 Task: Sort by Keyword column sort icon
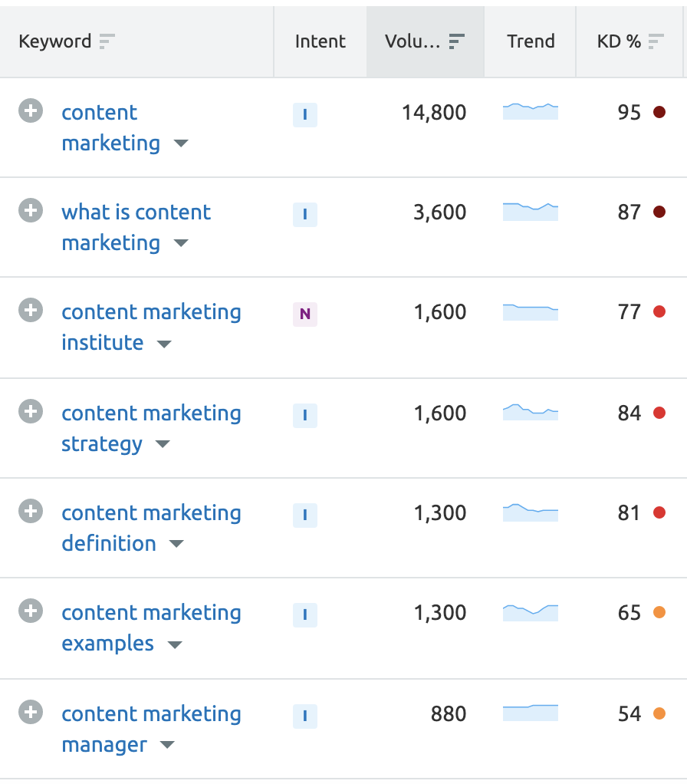coord(107,41)
